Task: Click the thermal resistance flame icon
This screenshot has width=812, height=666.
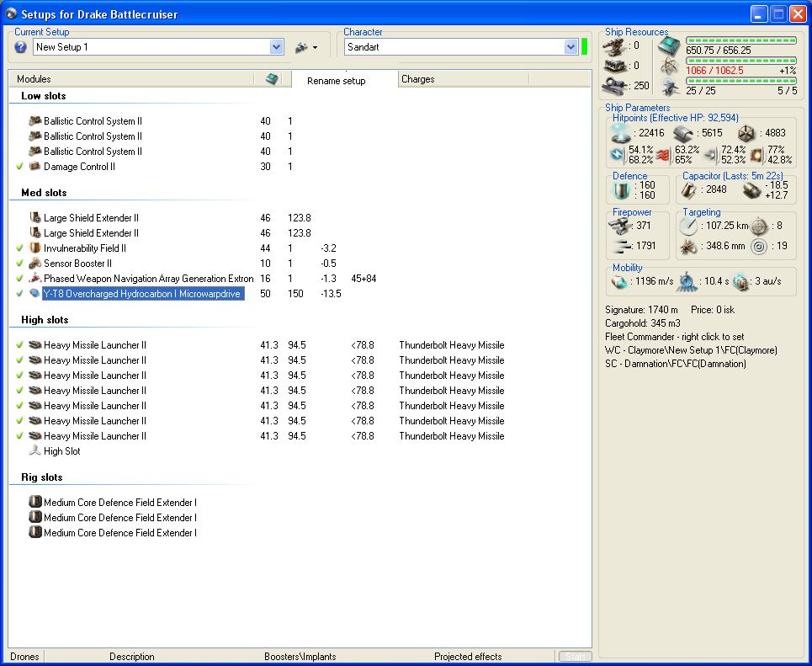Action: (x=663, y=154)
